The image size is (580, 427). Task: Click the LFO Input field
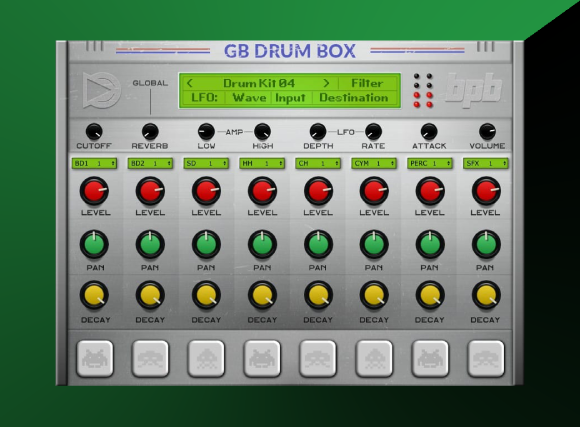pos(290,98)
